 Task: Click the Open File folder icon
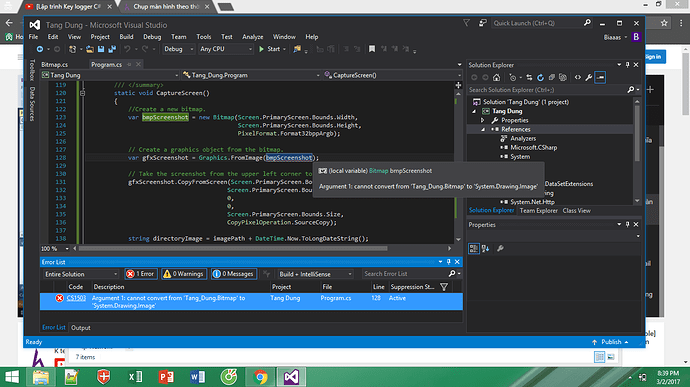click(90, 49)
